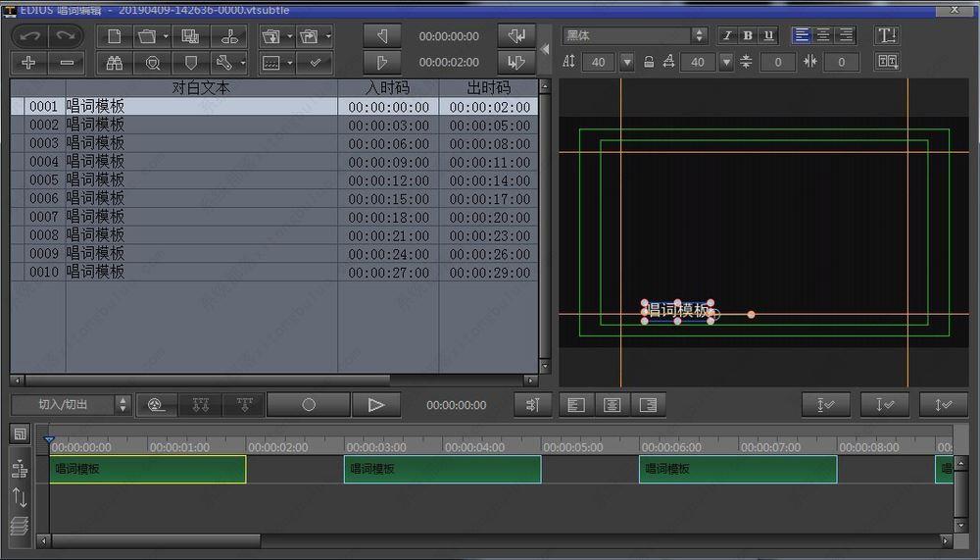Set in point with the in-marker icon

(382, 36)
